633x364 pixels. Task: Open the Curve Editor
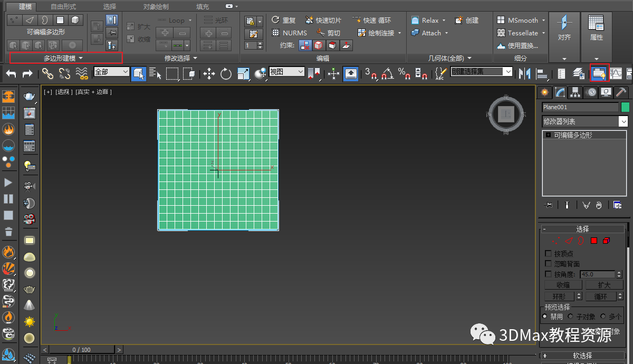pyautogui.click(x=617, y=74)
